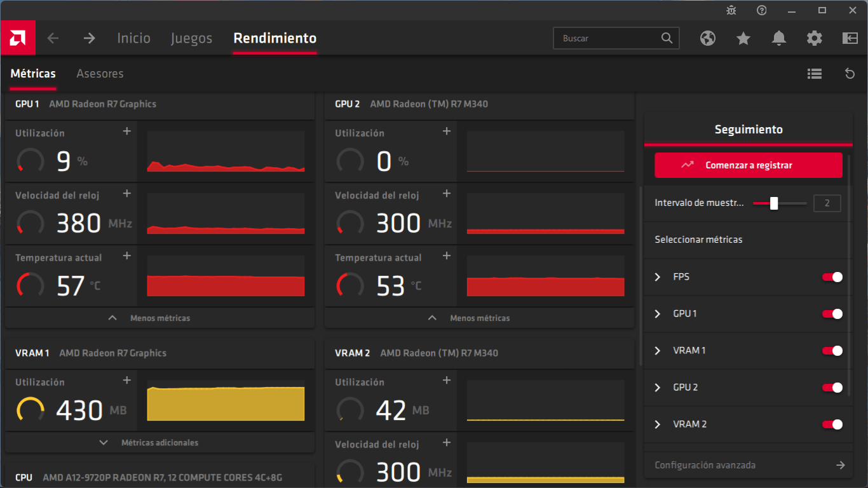This screenshot has width=868, height=488.
Task: Collapse GPU 2 with Menos métricas
Action: coord(480,318)
